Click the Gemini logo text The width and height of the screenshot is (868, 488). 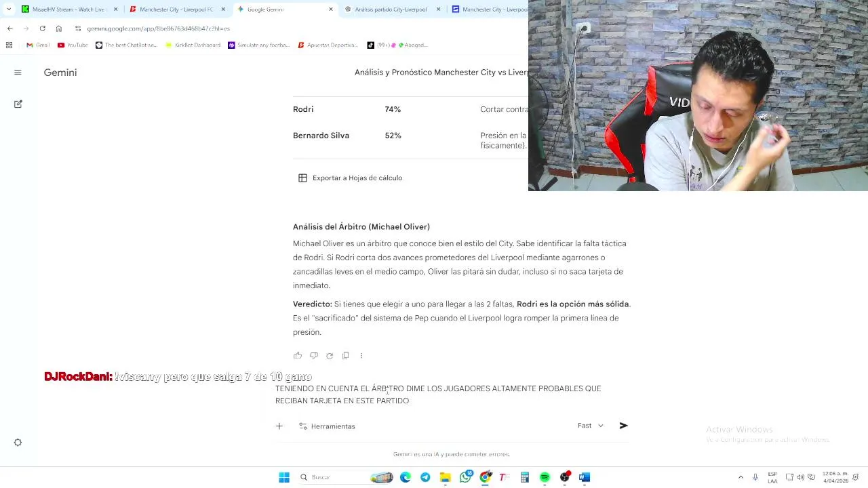coord(60,73)
